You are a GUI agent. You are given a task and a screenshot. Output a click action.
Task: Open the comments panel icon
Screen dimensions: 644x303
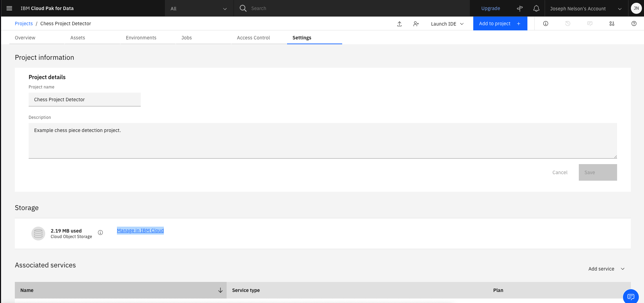tap(590, 23)
